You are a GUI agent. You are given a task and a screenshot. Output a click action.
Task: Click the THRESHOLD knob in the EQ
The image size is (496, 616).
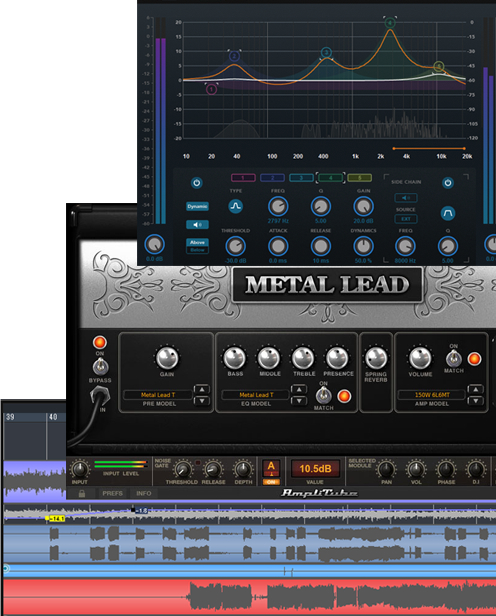point(235,246)
